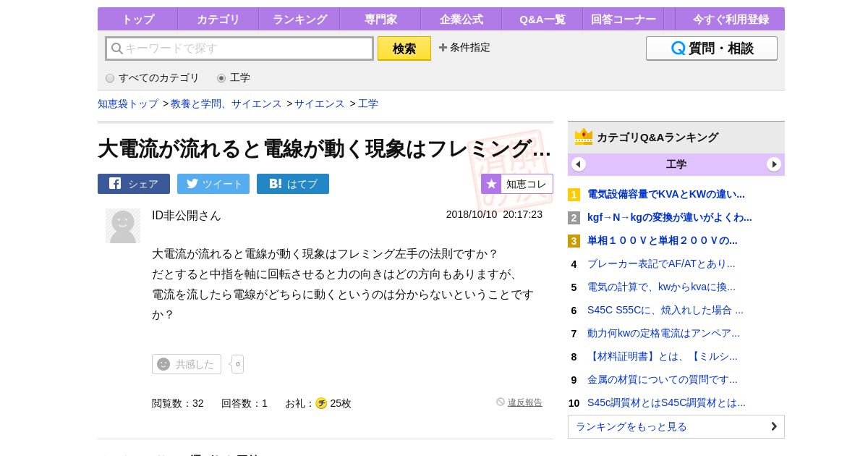Open the Q&A一覧 tab

pos(542,19)
